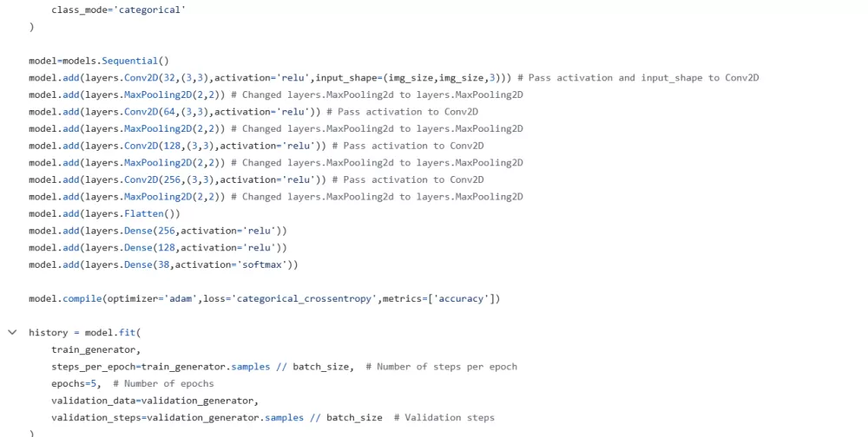
Task: Click the Dense(128 relu layer line
Action: [157, 248]
